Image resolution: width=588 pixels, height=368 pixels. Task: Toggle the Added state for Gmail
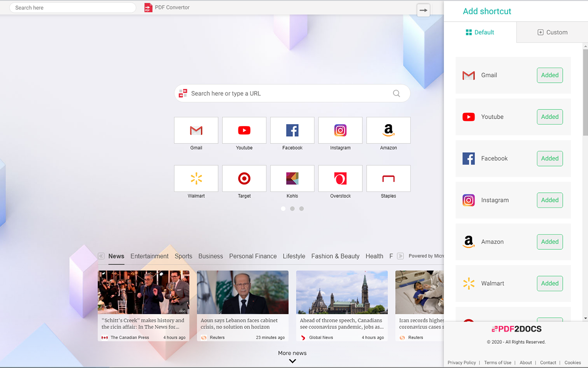pos(549,75)
